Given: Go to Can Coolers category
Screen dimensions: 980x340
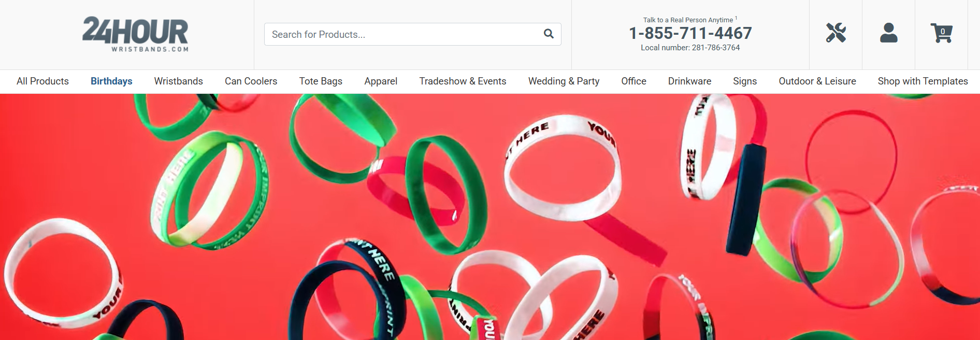Looking at the screenshot, I should click(x=251, y=81).
